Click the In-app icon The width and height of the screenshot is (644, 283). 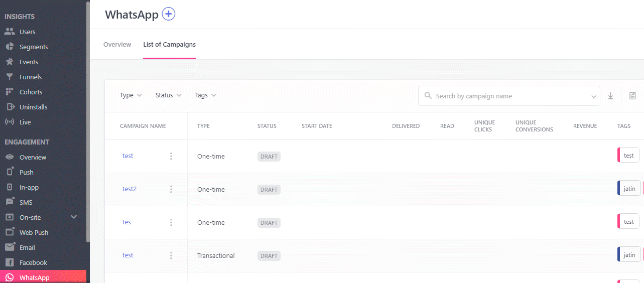[x=10, y=187]
